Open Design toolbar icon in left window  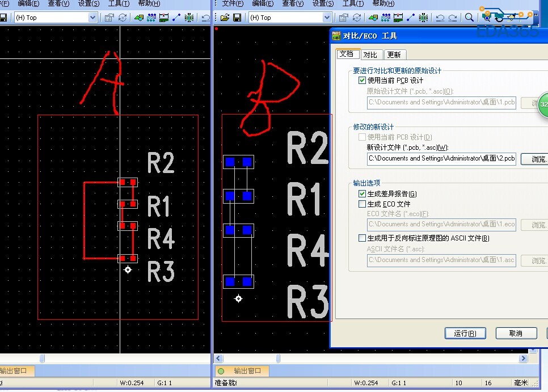pyautogui.click(x=151, y=18)
